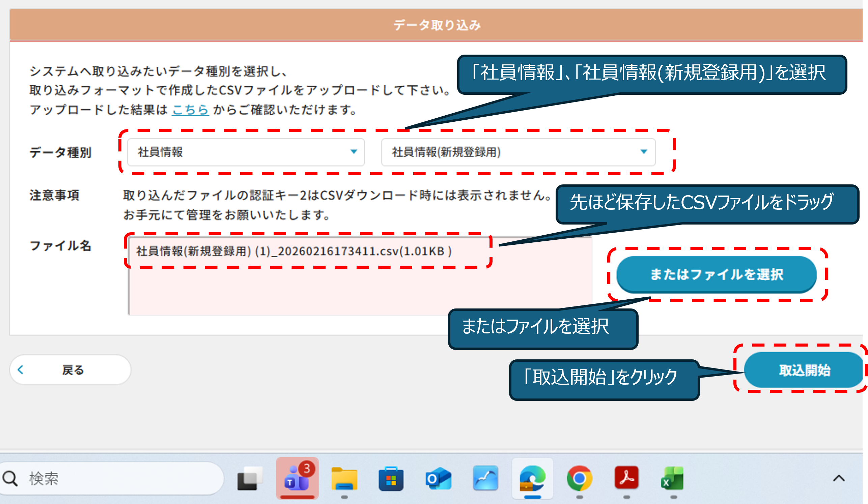Open File Explorer taskbar icon

[x=344, y=478]
